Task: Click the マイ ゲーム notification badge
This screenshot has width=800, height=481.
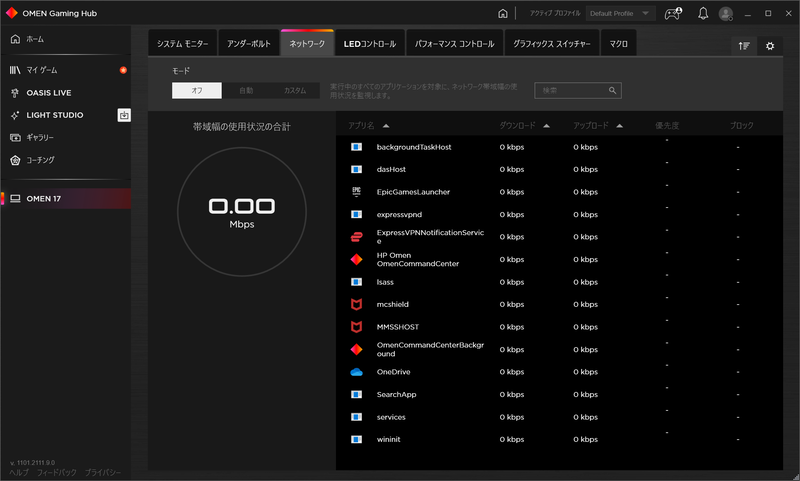Action: [x=123, y=70]
